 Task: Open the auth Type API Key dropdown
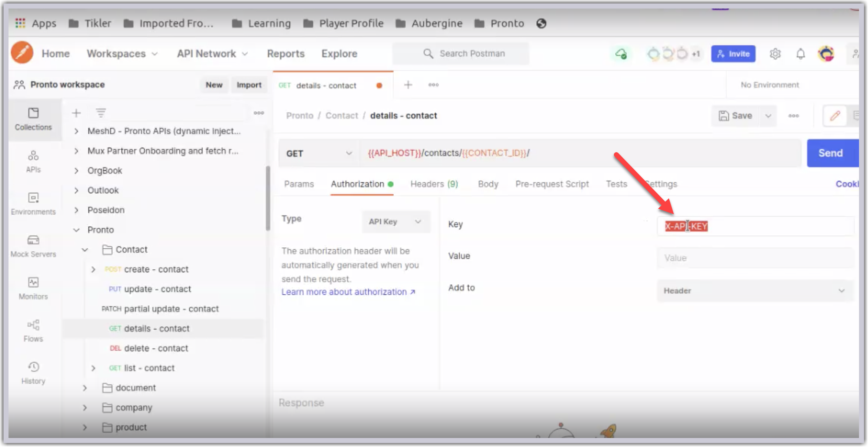pyautogui.click(x=395, y=222)
